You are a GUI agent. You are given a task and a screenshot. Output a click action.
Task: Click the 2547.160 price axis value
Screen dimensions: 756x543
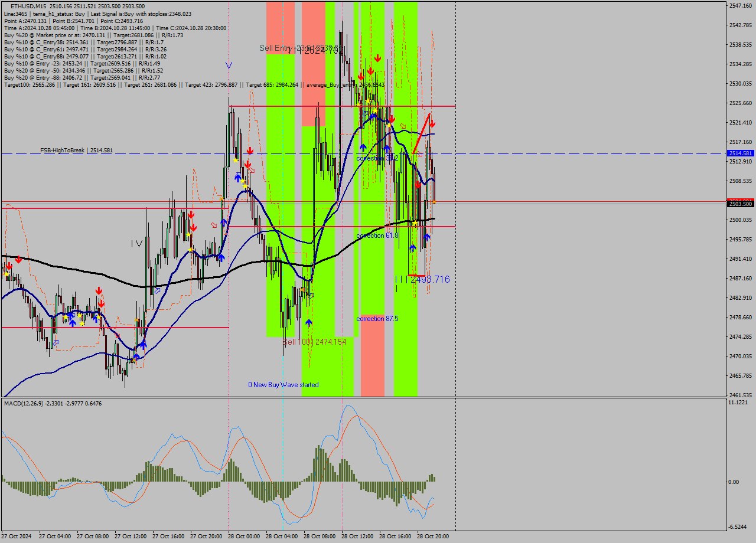(740, 5)
